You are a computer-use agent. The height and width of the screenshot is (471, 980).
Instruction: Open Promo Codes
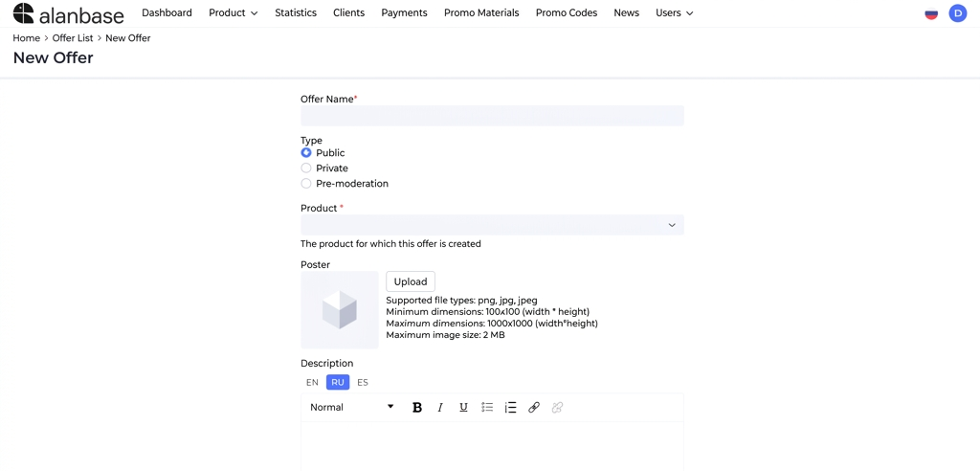click(x=567, y=12)
